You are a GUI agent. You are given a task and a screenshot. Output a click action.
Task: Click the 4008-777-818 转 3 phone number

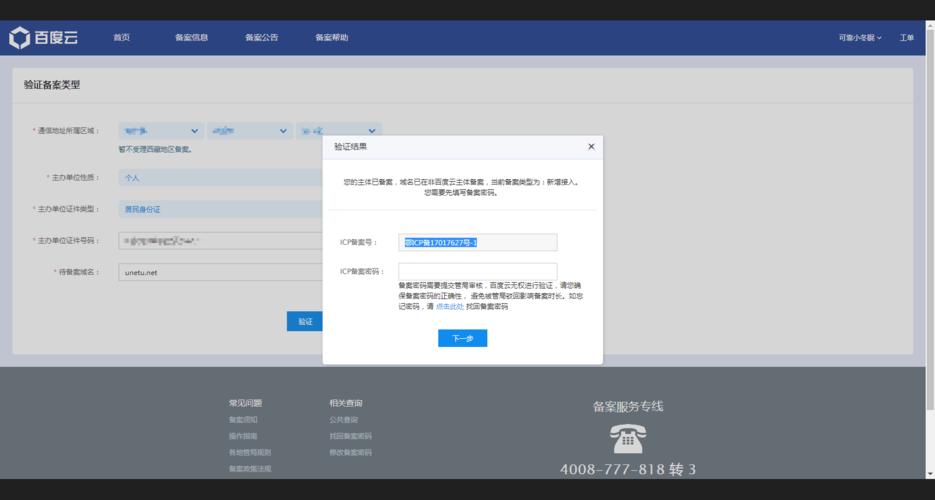pos(628,470)
